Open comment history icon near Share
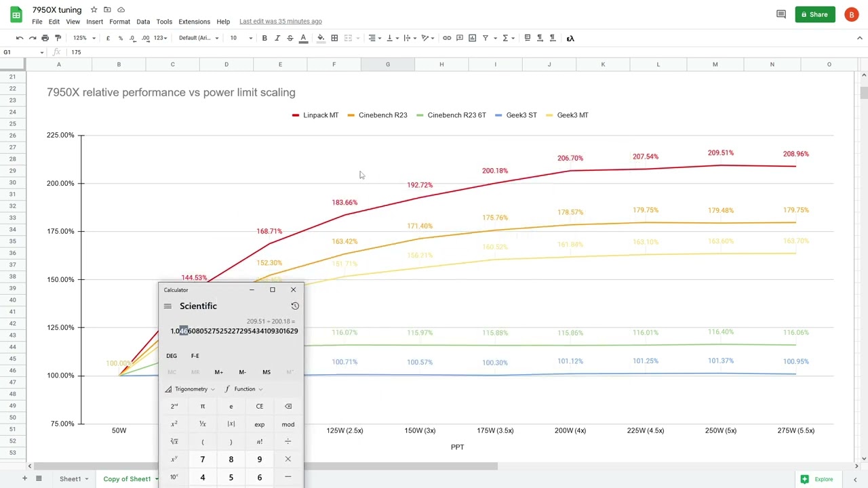The height and width of the screenshot is (488, 868). tap(781, 14)
